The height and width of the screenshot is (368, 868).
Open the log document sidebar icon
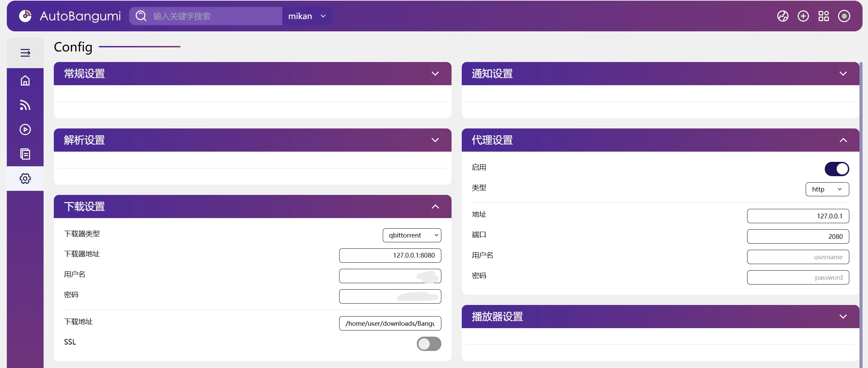pos(25,154)
